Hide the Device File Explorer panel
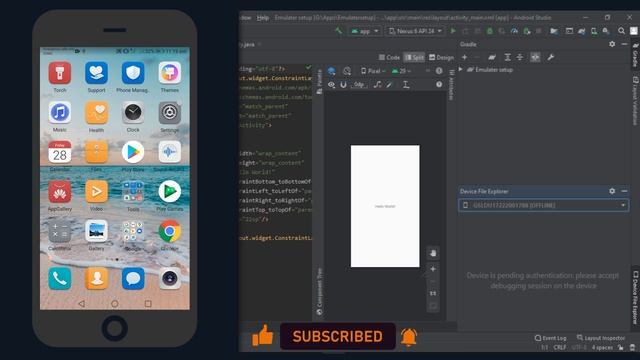640x360 pixels. (624, 191)
